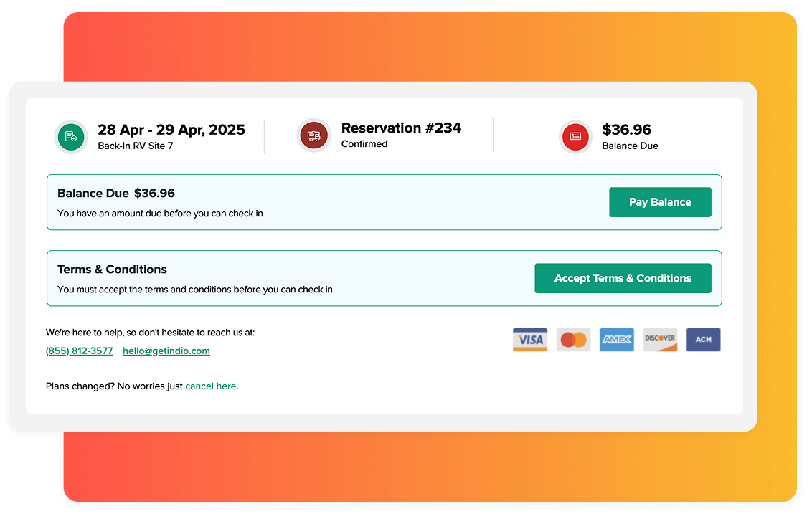Select the ACH payment logo

[703, 340]
